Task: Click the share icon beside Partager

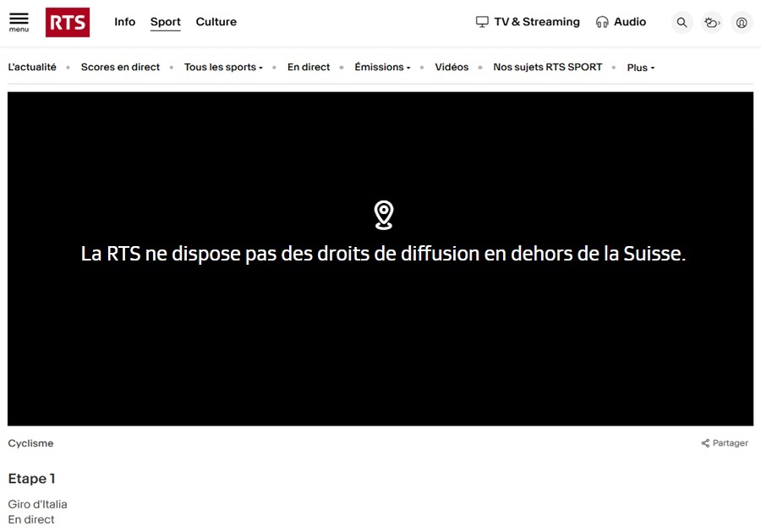Action: point(705,442)
